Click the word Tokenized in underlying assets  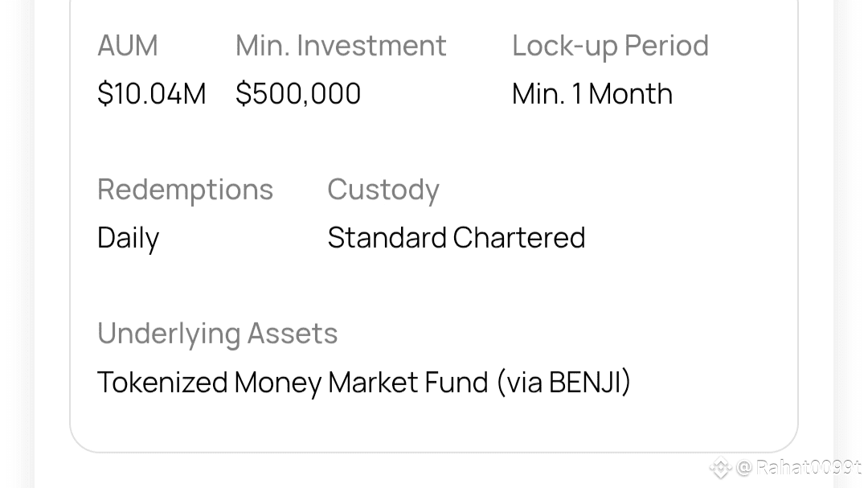point(162,382)
